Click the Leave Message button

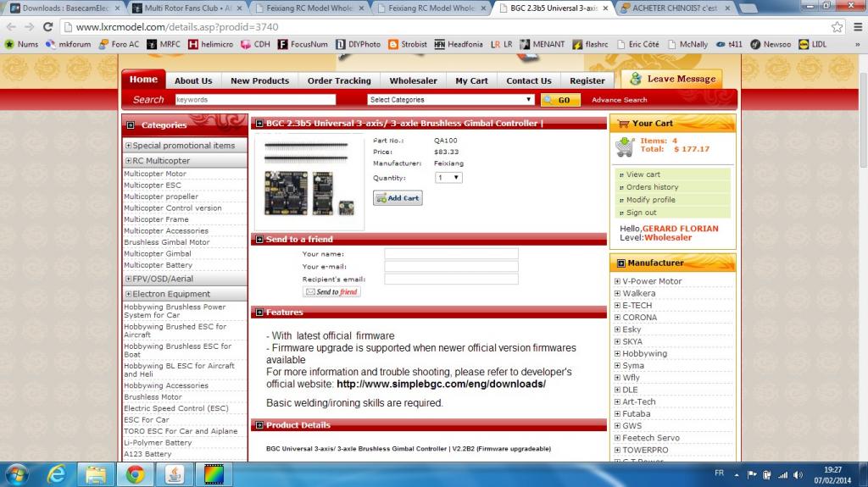(672, 79)
